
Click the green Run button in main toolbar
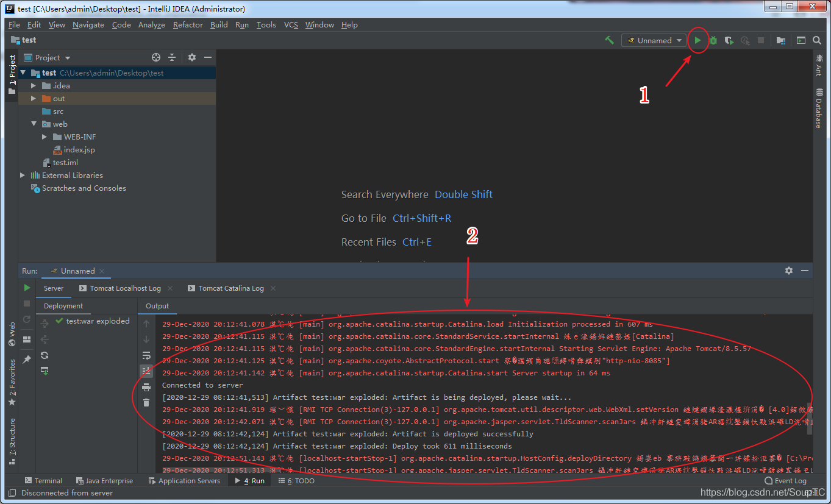tap(697, 40)
